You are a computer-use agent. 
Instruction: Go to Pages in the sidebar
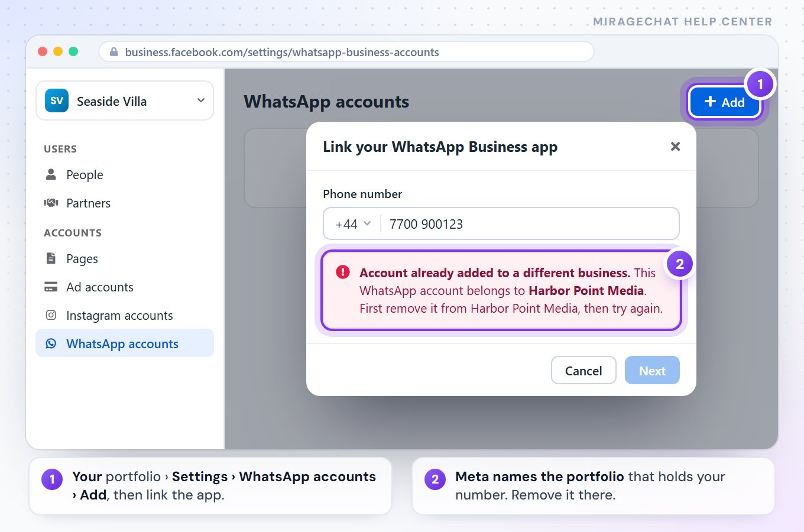tap(125, 258)
